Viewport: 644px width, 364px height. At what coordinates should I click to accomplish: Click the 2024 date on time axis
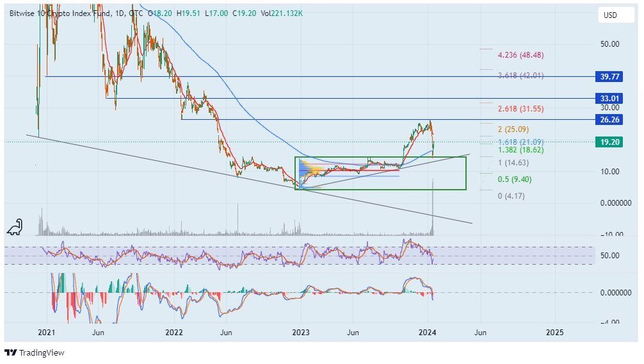coord(428,333)
